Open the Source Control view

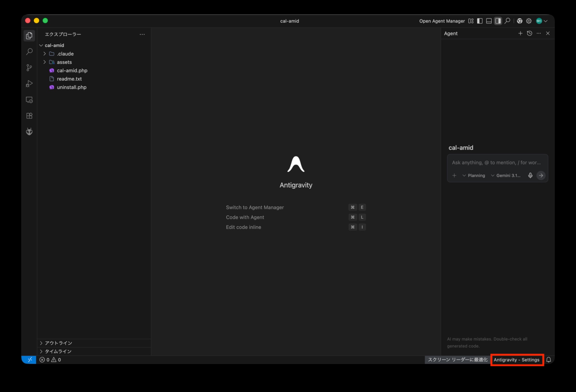pos(29,68)
